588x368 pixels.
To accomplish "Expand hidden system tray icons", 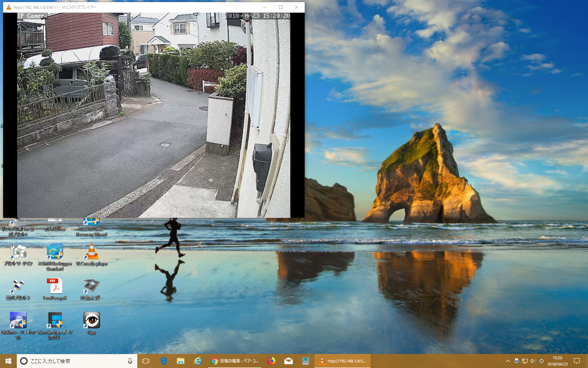I will (x=508, y=361).
